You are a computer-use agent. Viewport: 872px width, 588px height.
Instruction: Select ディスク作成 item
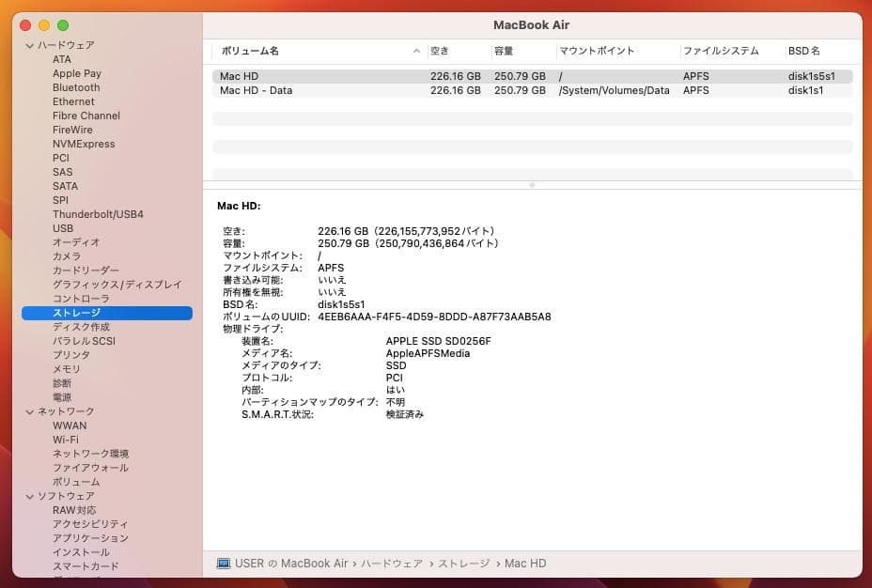tap(81, 327)
